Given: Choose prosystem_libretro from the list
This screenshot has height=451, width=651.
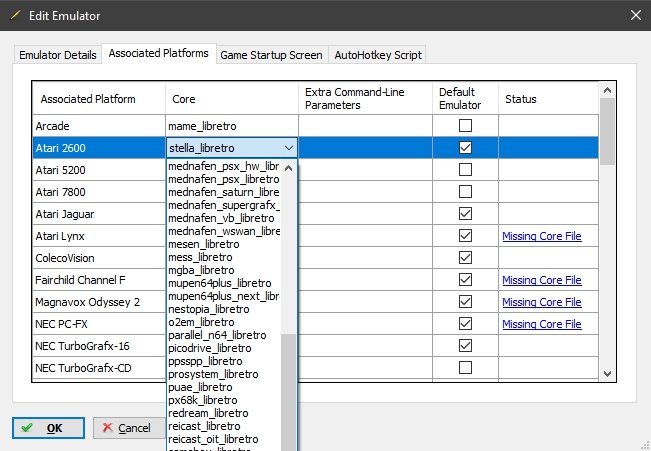Looking at the screenshot, I should (224, 374).
